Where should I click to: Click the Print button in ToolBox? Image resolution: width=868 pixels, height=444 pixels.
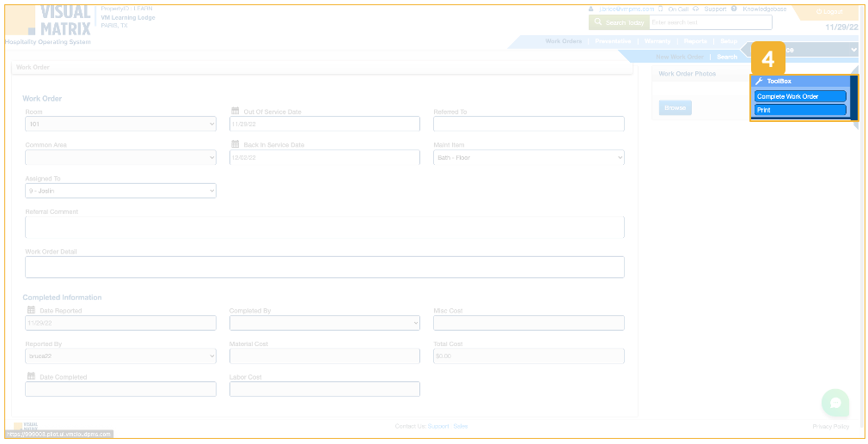tap(800, 110)
